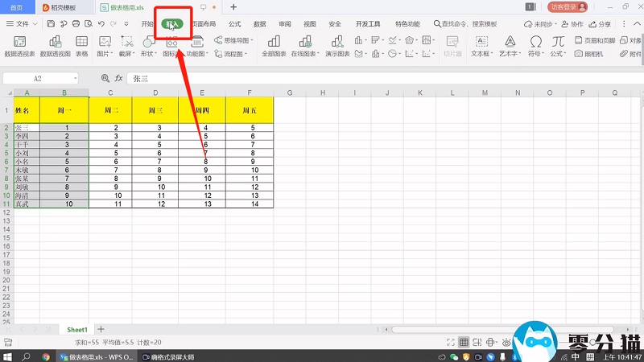Click the 思维导图 (Mind Map) icon
The height and width of the screenshot is (362, 644).
pyautogui.click(x=232, y=39)
